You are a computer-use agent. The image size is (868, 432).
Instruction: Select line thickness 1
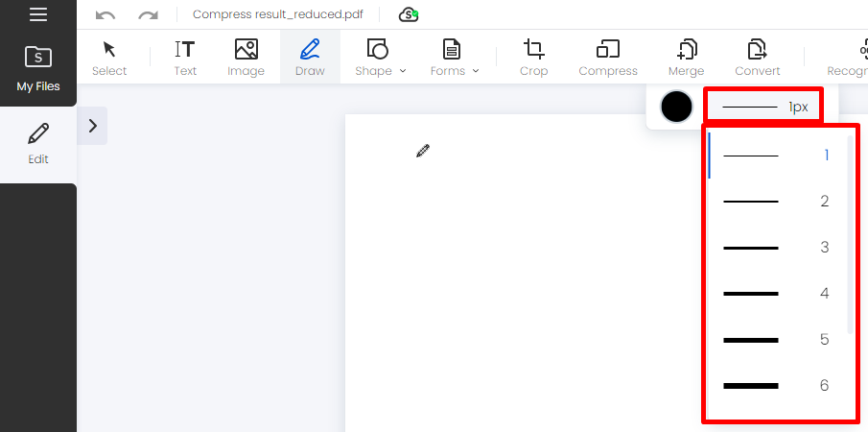[777, 156]
